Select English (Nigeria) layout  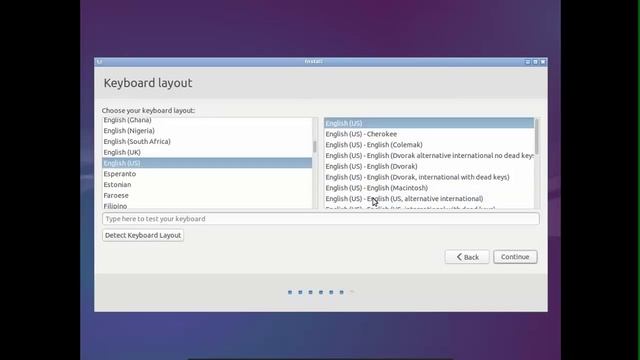click(x=207, y=131)
